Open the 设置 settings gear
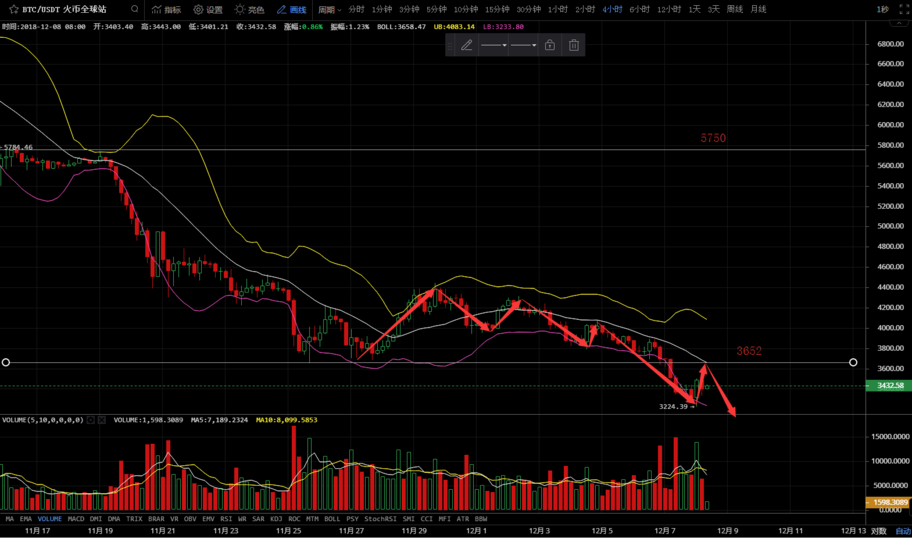912x538 pixels. click(x=208, y=9)
